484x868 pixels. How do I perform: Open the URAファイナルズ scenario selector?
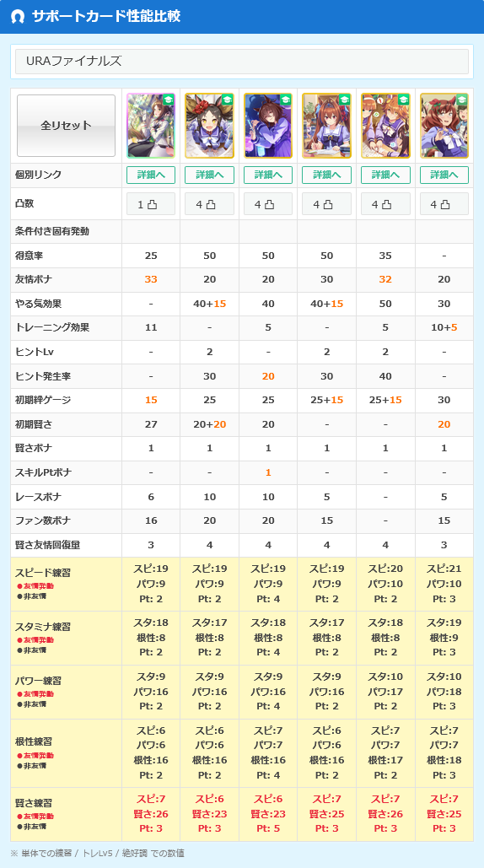pos(242,62)
